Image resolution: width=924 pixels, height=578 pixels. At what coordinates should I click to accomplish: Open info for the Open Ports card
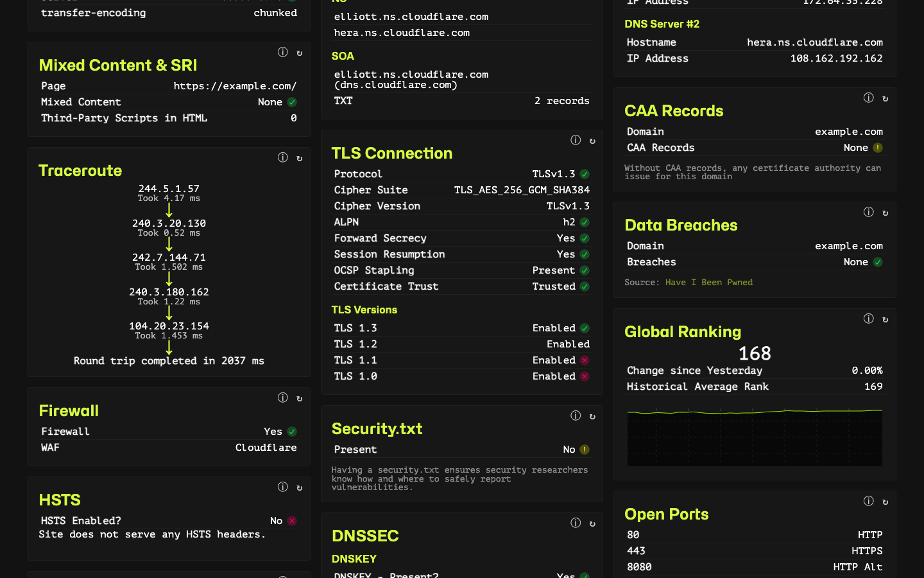(x=868, y=501)
